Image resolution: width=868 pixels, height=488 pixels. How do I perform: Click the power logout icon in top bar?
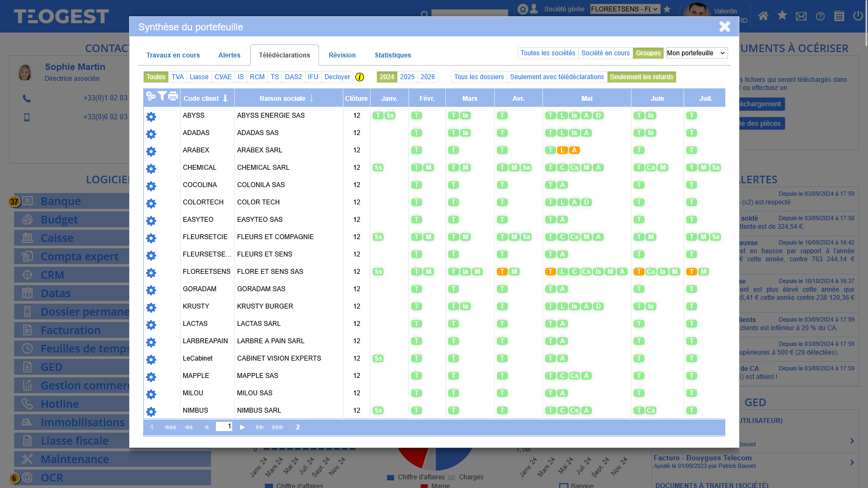858,16
